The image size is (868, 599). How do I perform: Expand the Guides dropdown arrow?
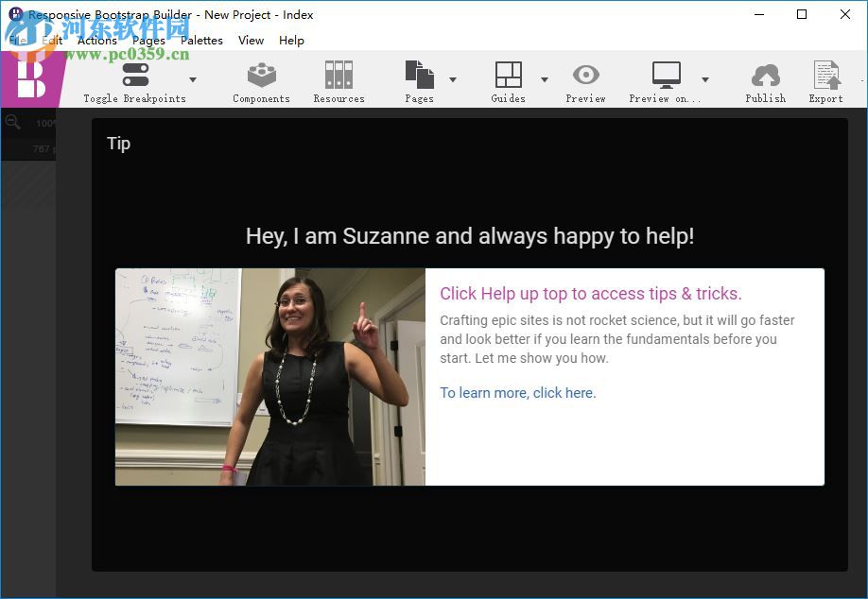pyautogui.click(x=544, y=79)
